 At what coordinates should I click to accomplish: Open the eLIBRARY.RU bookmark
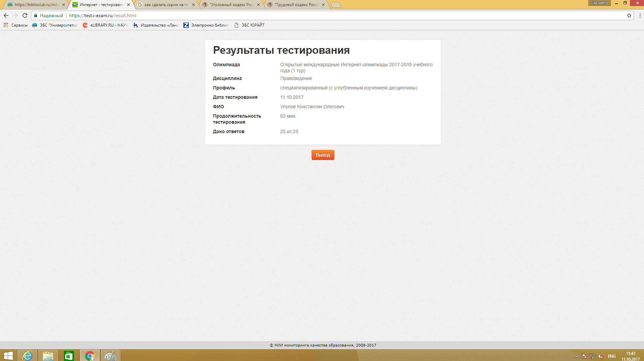coord(105,25)
